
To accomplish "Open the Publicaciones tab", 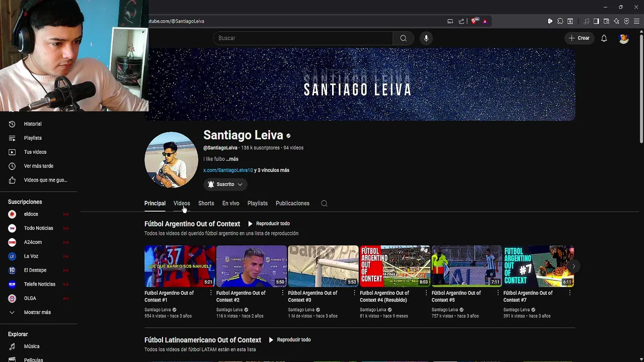I will coord(292,204).
